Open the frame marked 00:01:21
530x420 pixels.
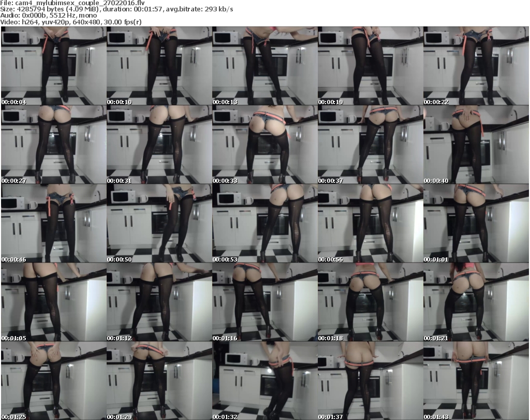(476, 302)
